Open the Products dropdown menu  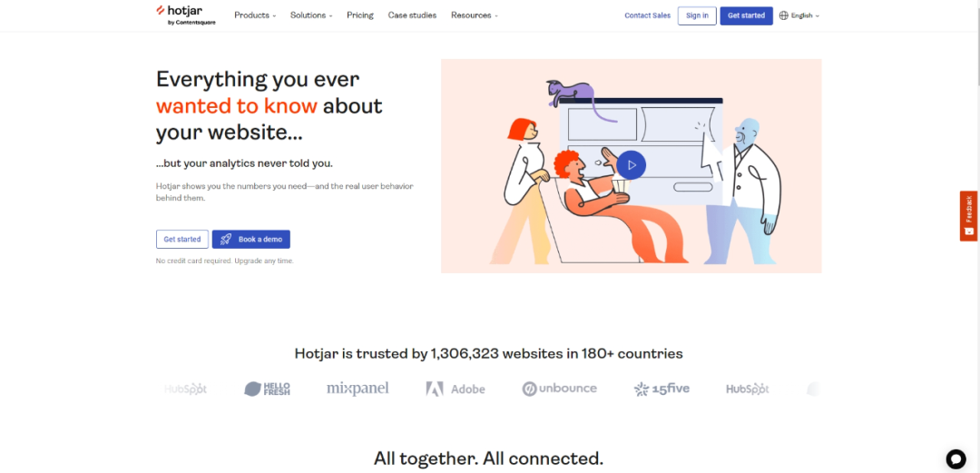[x=255, y=15]
